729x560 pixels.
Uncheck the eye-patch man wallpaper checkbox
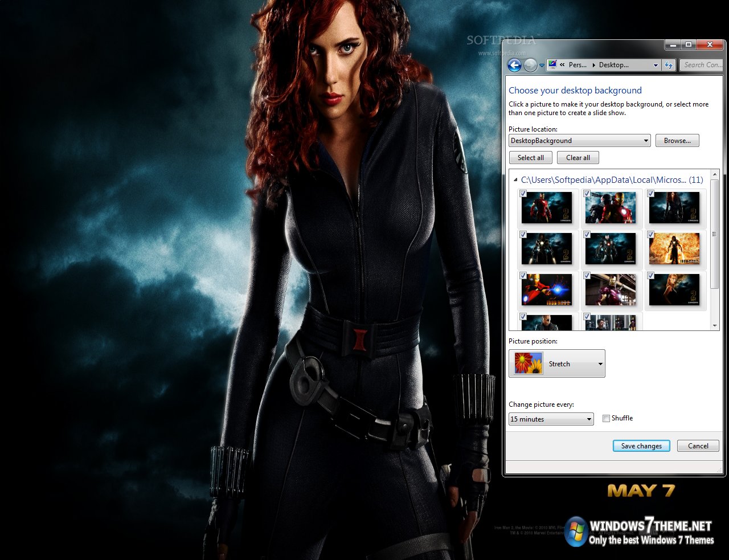pos(523,317)
